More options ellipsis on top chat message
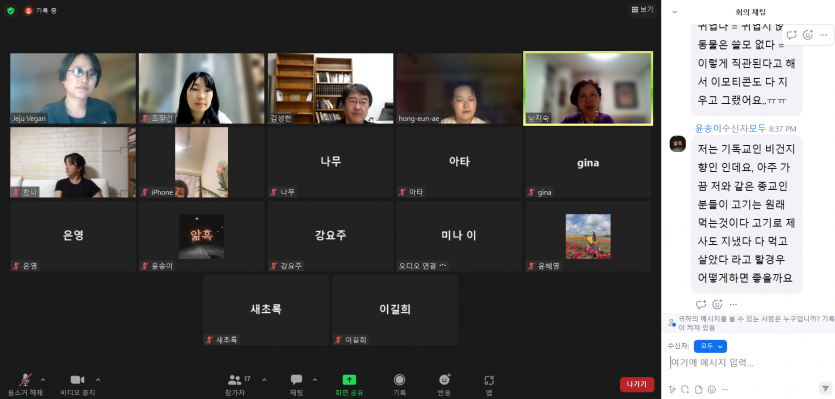The height and width of the screenshot is (399, 835). [x=824, y=35]
